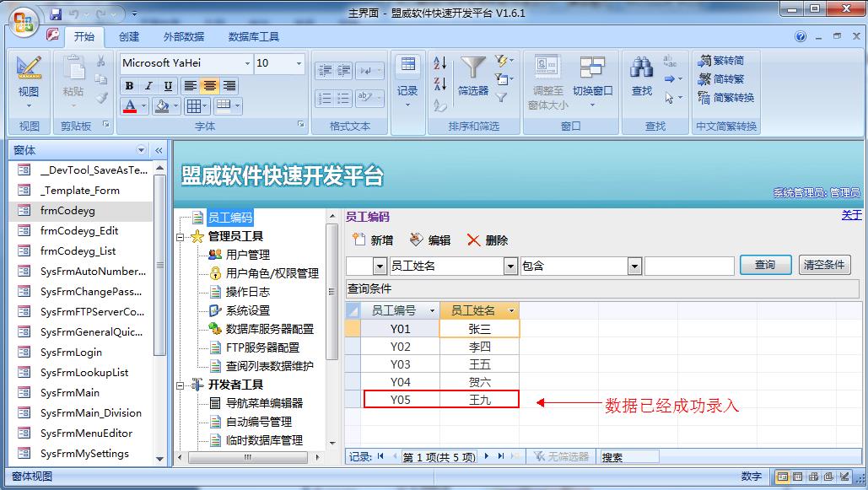Click 简繁转换 option
This screenshot has height=490, width=868.
click(726, 98)
